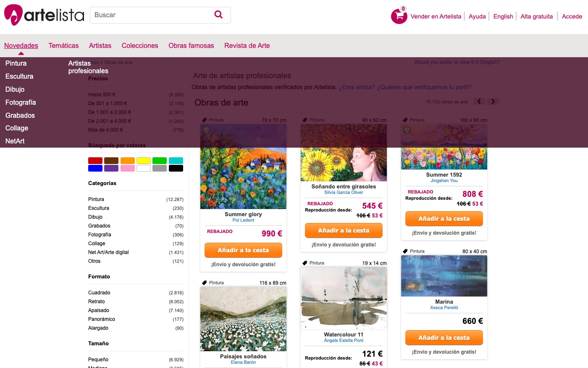
Task: View artist Pol Ledent profile
Action: pyautogui.click(x=243, y=220)
